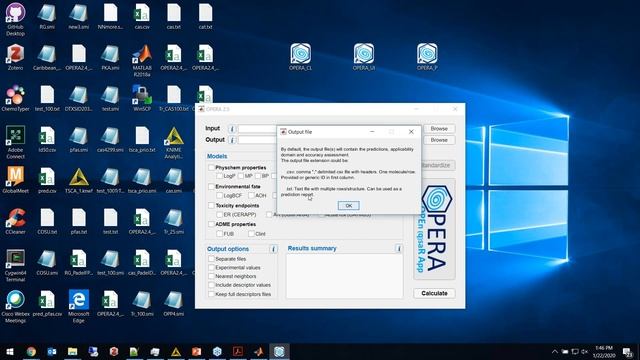The height and width of the screenshot is (360, 640).
Task: Click the taskbar clock showing 1:46 PM
Action: pos(604,352)
